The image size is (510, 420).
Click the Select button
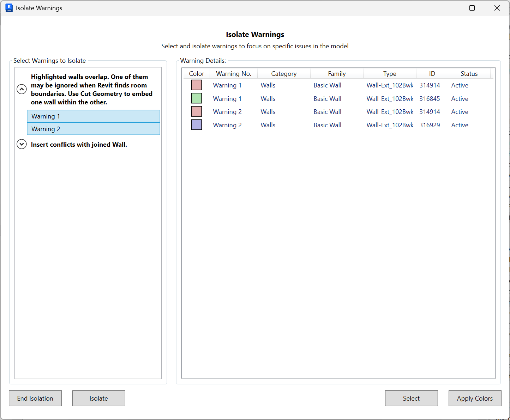[411, 398]
